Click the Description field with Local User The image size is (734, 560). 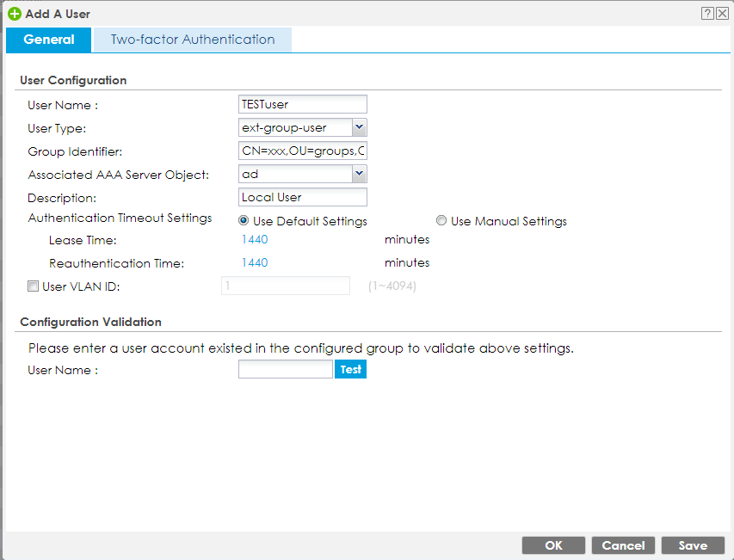click(x=303, y=197)
